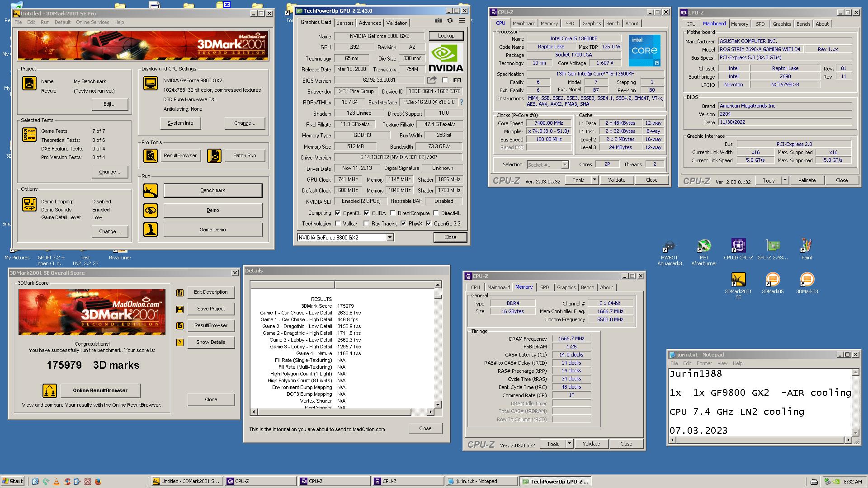Toggle the Ray Tracing checkbox
The height and width of the screenshot is (488, 868).
[x=366, y=224]
